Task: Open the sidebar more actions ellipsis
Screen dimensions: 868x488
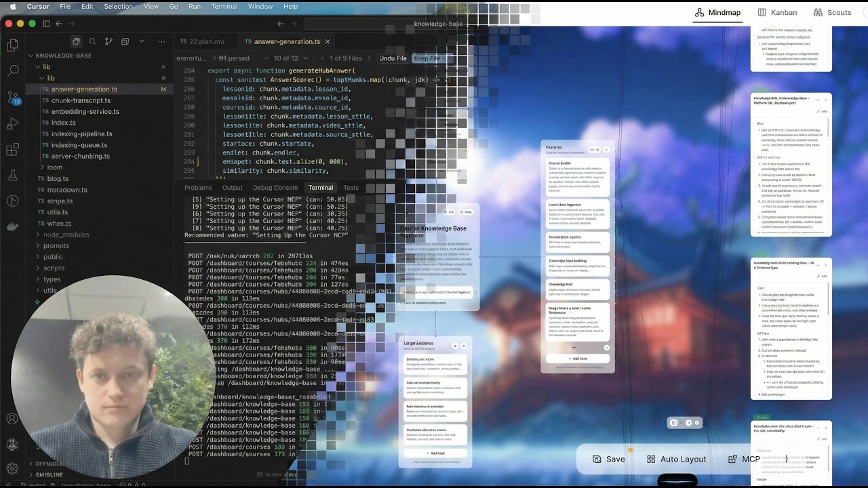Action: [x=161, y=41]
